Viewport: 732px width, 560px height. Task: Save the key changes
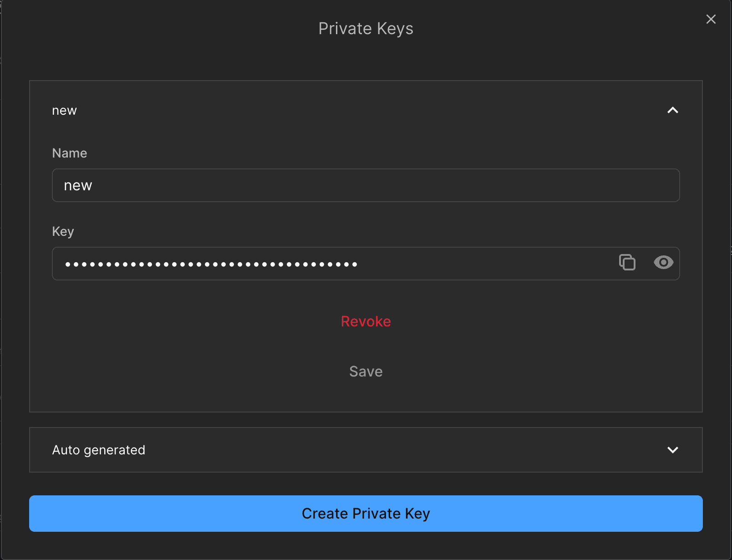[x=366, y=372]
